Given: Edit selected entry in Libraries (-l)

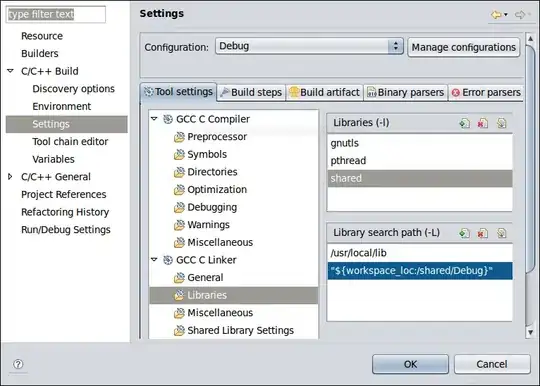Looking at the screenshot, I should tap(501, 123).
